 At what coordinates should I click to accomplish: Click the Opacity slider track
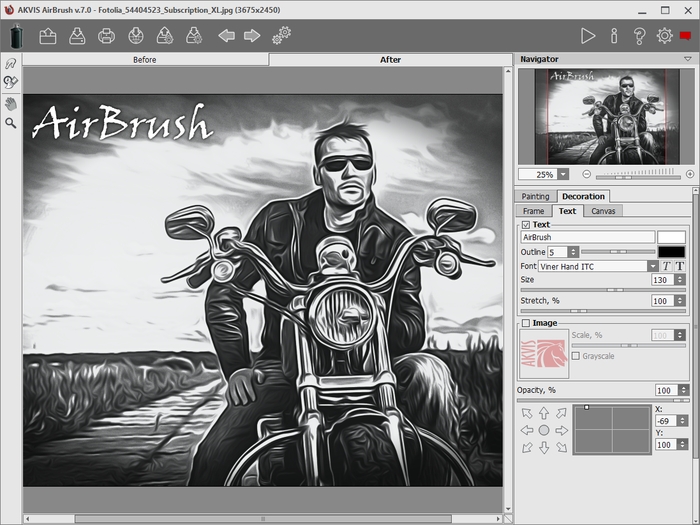pos(603,400)
